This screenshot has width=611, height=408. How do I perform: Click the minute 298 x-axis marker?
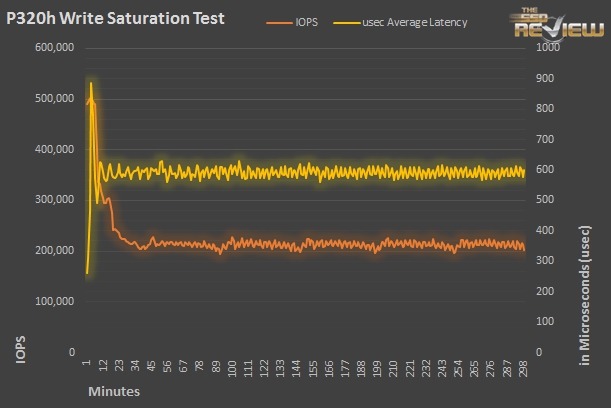[x=522, y=368]
